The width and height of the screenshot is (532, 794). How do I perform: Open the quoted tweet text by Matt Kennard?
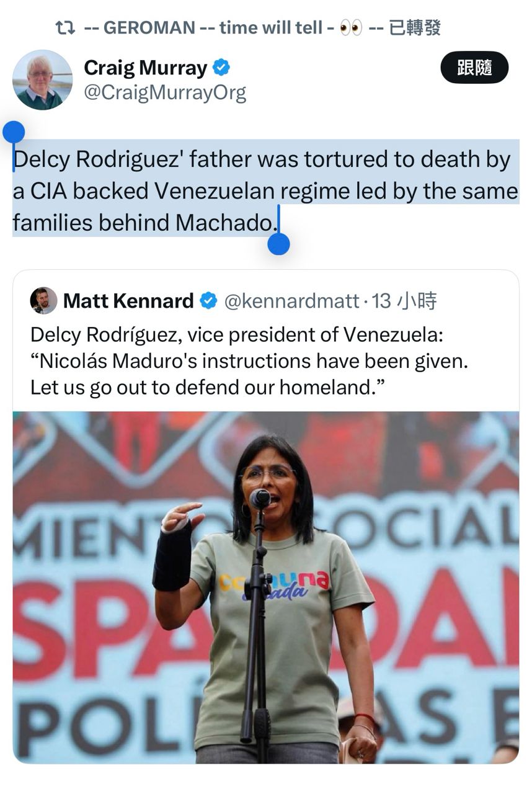pos(248,361)
